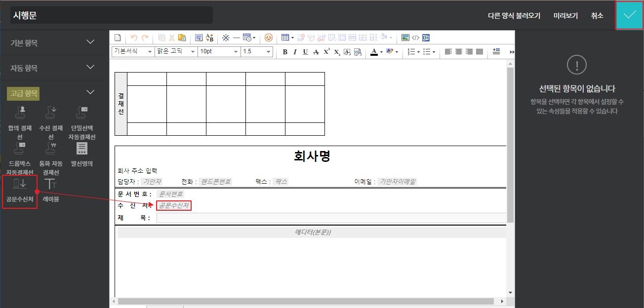This screenshot has height=308, width=644.
Task: Open HTML source code view icon
Action: [x=415, y=38]
